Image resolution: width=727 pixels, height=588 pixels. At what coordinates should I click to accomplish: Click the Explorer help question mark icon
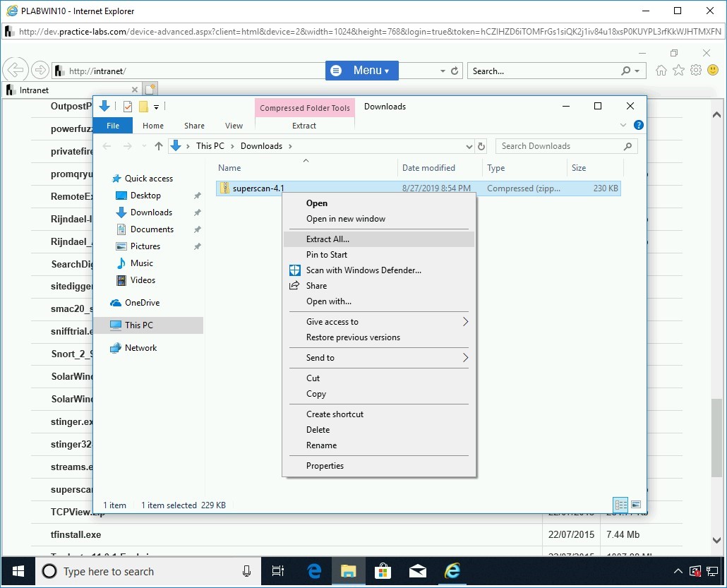638,126
